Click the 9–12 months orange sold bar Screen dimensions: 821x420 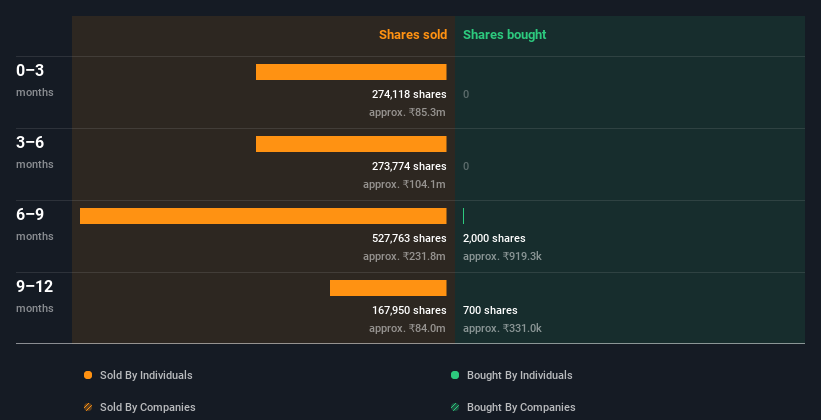point(388,288)
